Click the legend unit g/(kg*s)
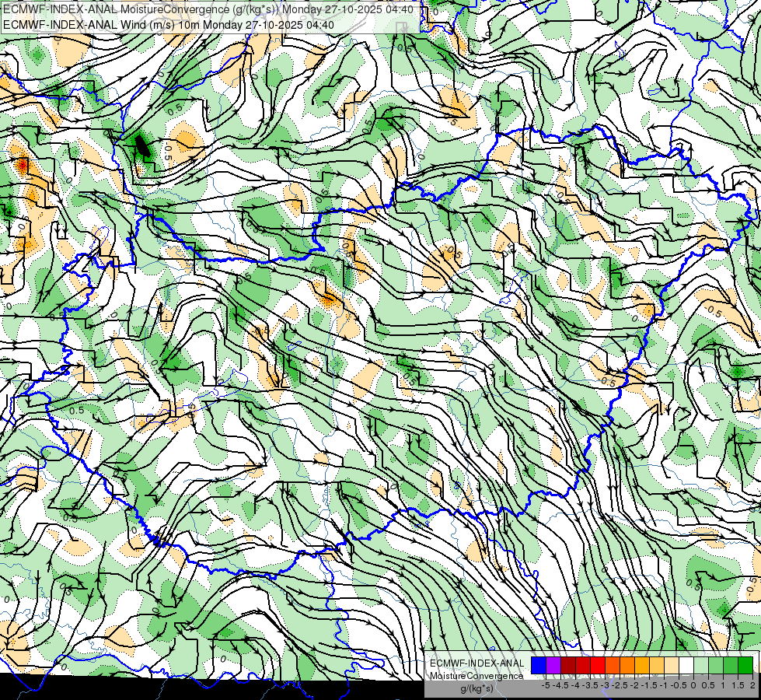Image resolution: width=761 pixels, height=700 pixels. [476, 688]
